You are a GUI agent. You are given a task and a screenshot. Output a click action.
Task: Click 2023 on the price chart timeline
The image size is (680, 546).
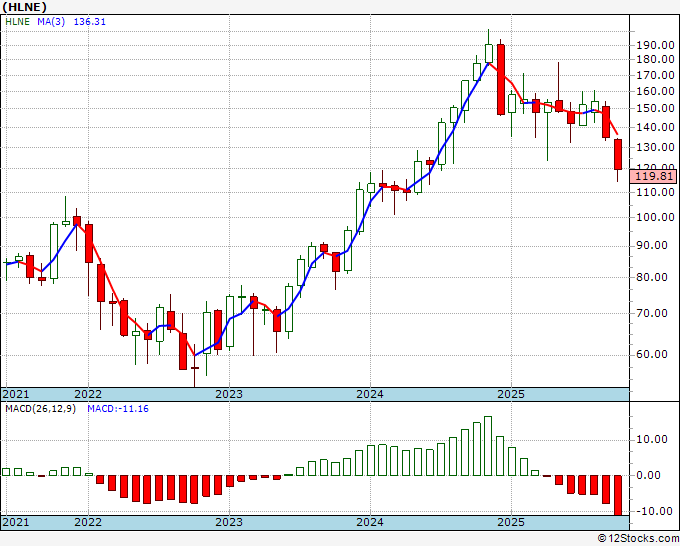click(x=229, y=394)
